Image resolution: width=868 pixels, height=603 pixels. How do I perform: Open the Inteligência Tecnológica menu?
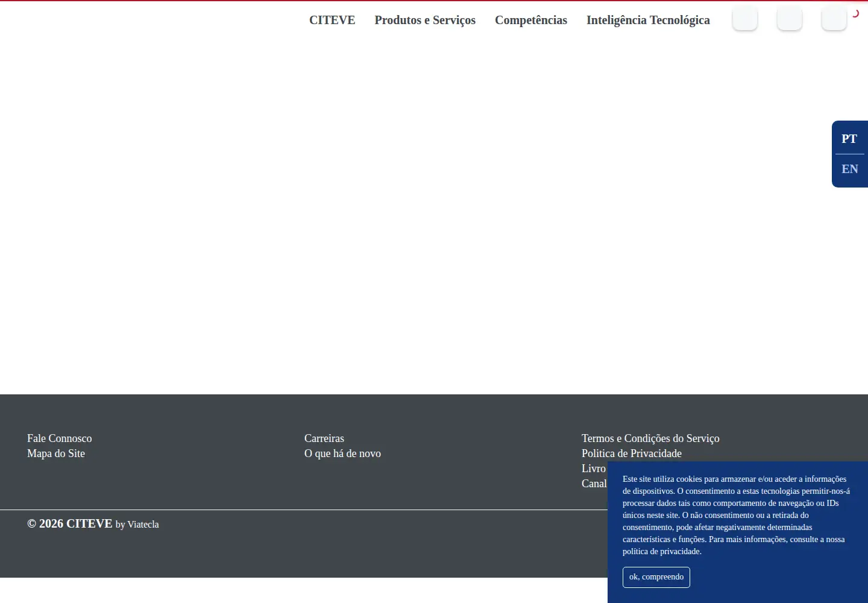[648, 20]
